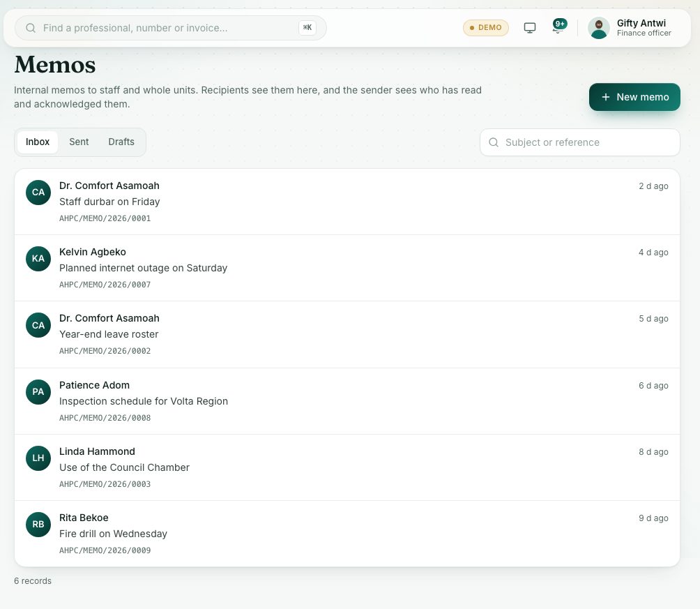This screenshot has height=609, width=700.
Task: Click Gifty Antwi's profile avatar
Action: 599,28
